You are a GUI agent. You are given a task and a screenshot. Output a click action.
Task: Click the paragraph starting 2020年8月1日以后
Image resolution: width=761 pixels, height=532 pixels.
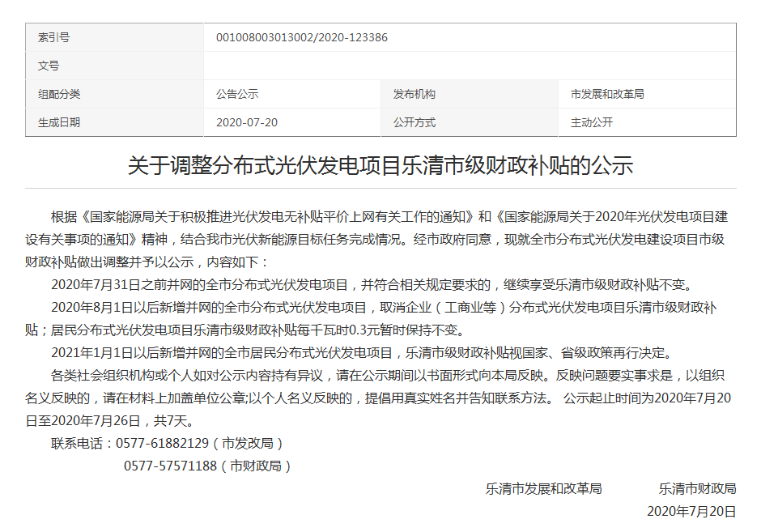[380, 308]
